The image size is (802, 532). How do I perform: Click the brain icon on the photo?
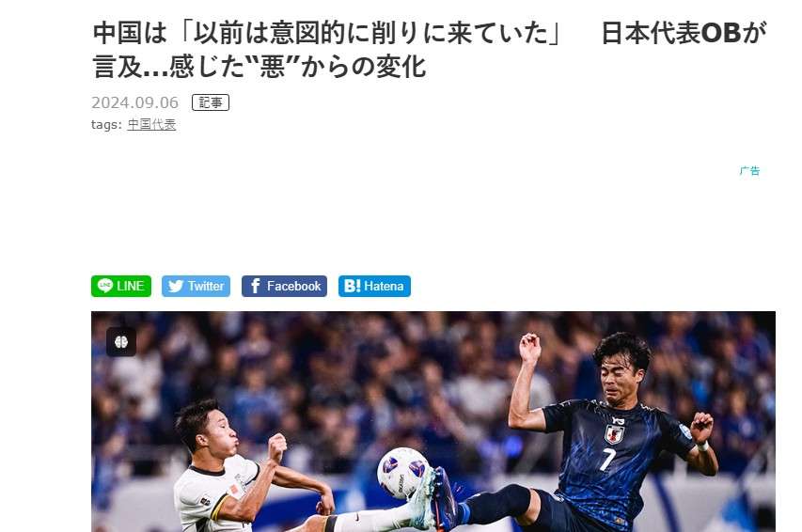[121, 342]
